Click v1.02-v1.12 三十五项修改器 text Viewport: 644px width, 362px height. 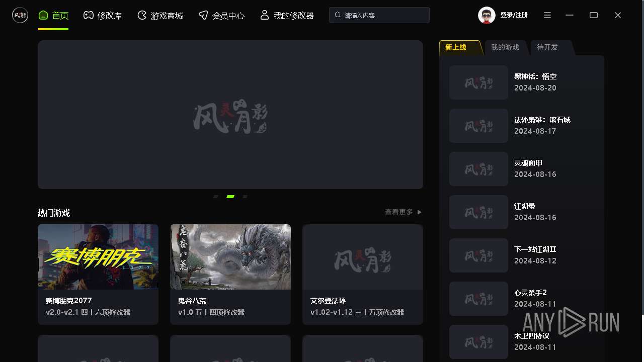(x=357, y=312)
